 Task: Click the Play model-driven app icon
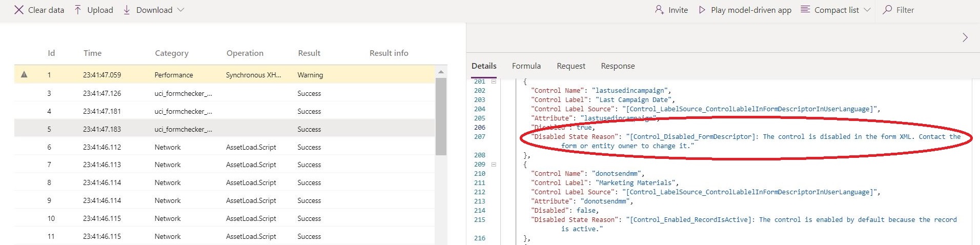tap(702, 10)
